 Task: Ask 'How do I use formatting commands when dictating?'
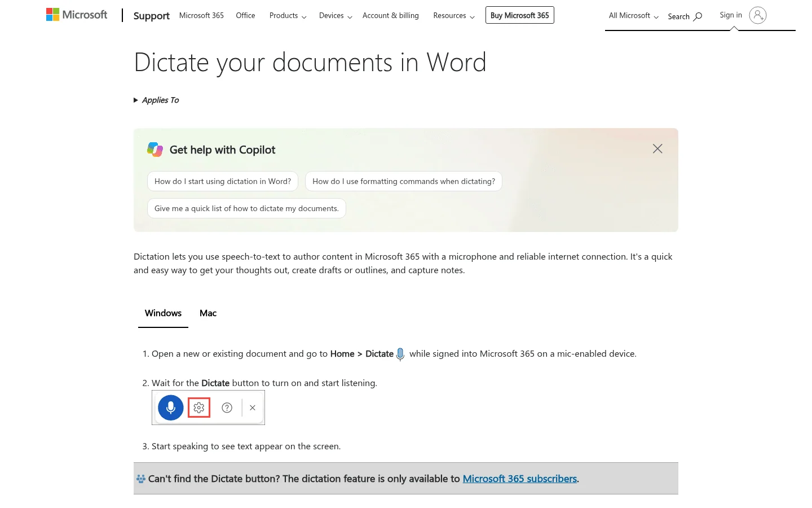point(404,181)
